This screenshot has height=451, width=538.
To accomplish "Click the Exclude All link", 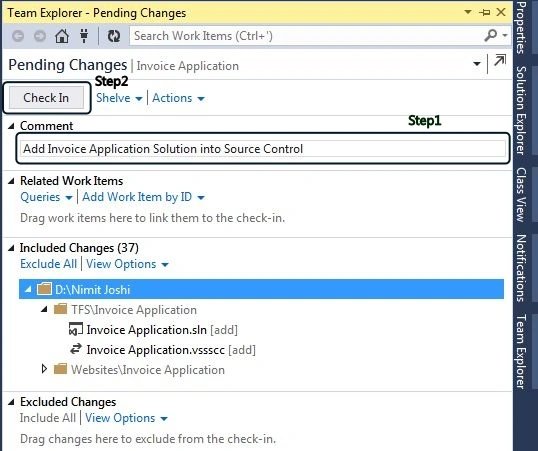I will 48,264.
